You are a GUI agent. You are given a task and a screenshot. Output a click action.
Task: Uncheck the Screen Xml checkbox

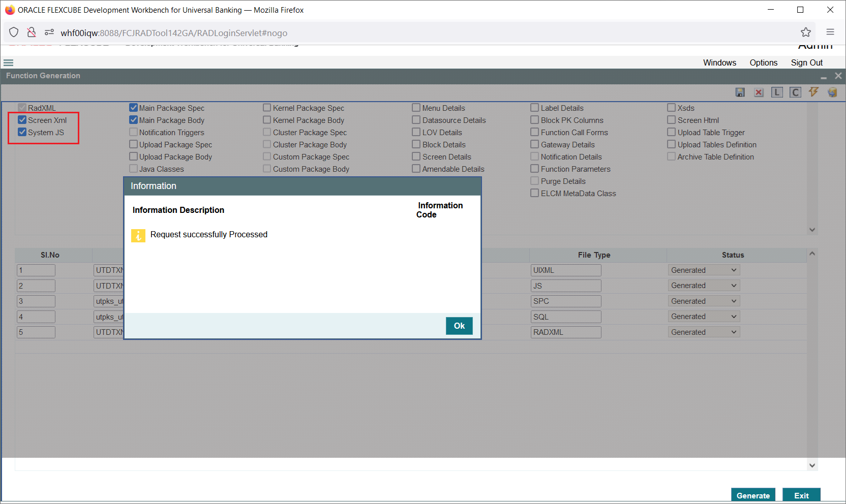(x=22, y=120)
